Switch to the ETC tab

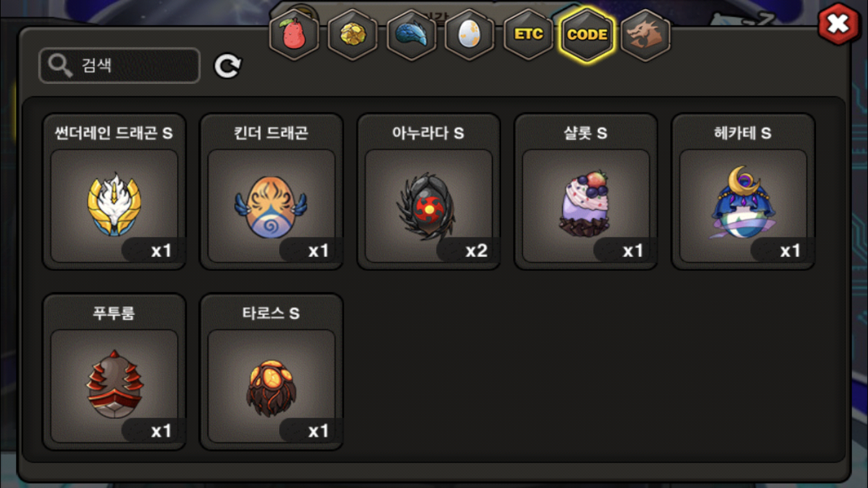(528, 34)
